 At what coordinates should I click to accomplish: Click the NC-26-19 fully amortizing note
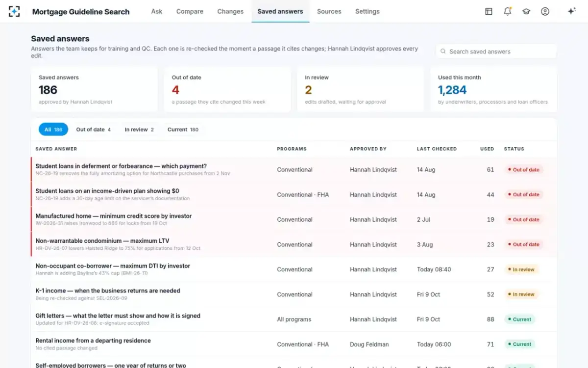click(x=133, y=174)
